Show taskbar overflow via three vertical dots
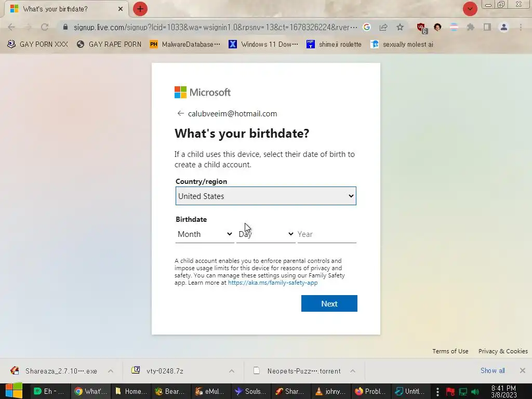This screenshot has height=399, width=532. click(x=437, y=392)
